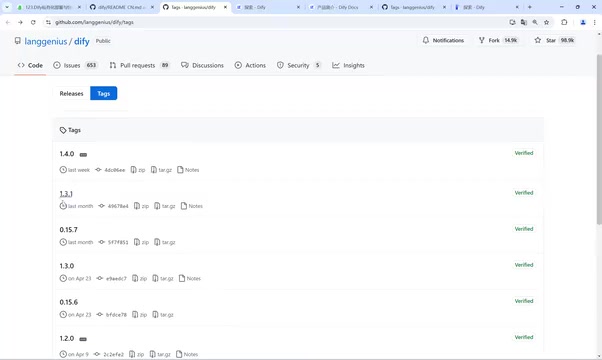Image resolution: width=602 pixels, height=360 pixels.
Task: Download tar.gz for tag 1.3.1
Action: [165, 206]
